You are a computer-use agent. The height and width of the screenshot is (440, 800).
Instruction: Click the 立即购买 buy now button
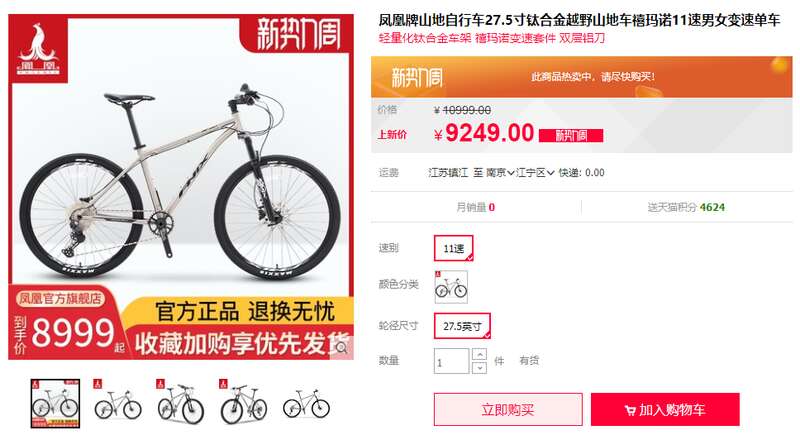(x=508, y=409)
